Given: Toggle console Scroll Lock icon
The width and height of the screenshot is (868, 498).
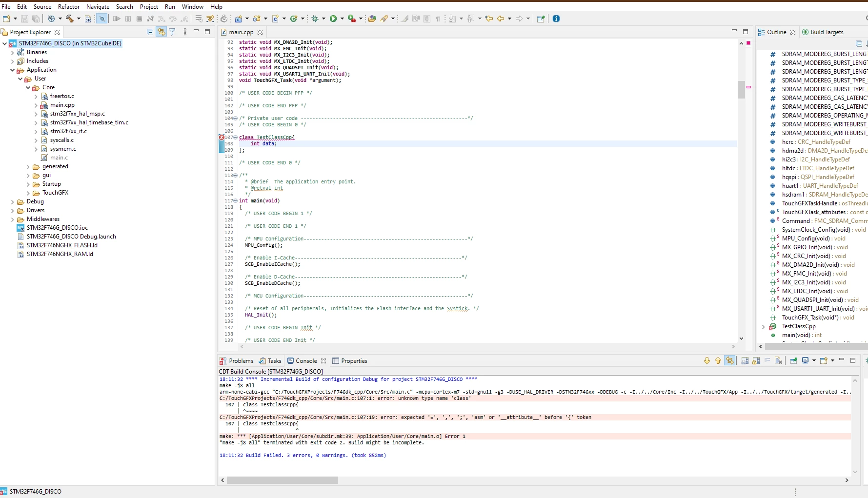Looking at the screenshot, I should point(756,360).
